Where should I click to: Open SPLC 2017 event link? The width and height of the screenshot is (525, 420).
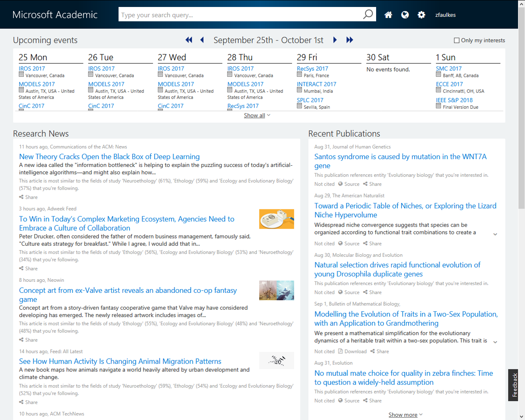[x=310, y=100]
